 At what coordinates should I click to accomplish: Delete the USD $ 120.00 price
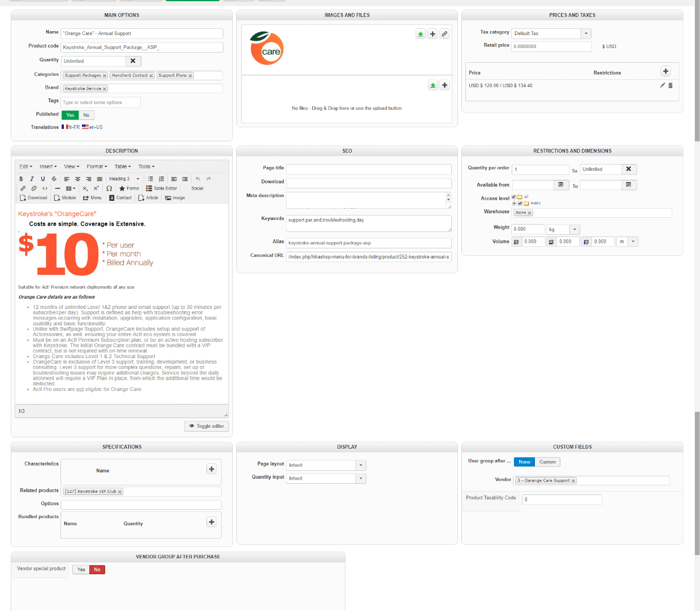671,85
